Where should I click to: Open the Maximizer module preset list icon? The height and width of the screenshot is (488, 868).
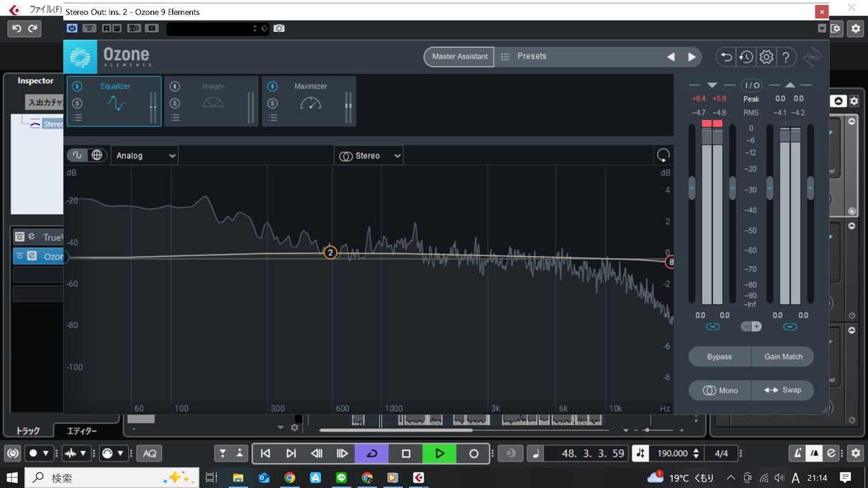[x=272, y=118]
